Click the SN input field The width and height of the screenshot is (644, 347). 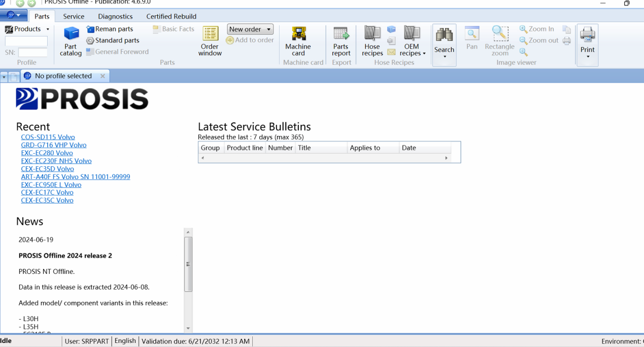point(32,52)
